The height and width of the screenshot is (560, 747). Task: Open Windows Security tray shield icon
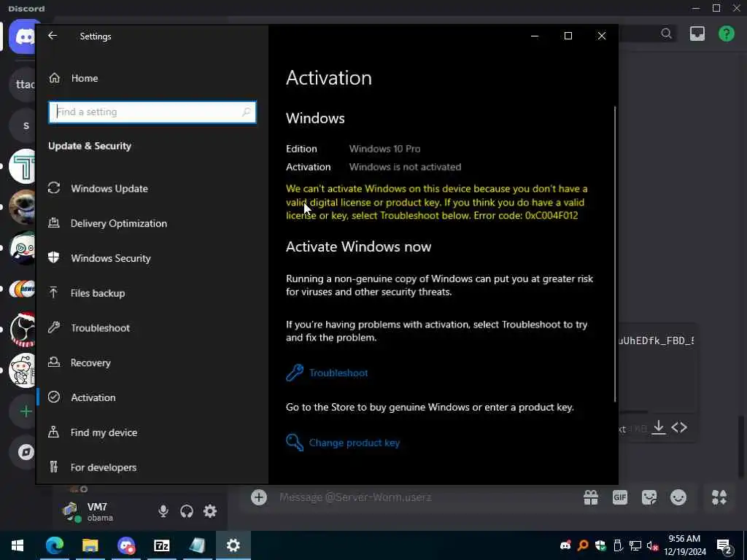pyautogui.click(x=600, y=545)
